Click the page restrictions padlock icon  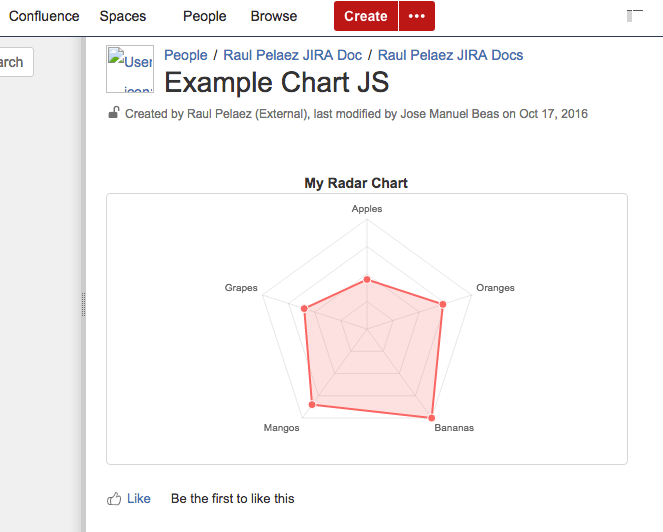[x=114, y=113]
